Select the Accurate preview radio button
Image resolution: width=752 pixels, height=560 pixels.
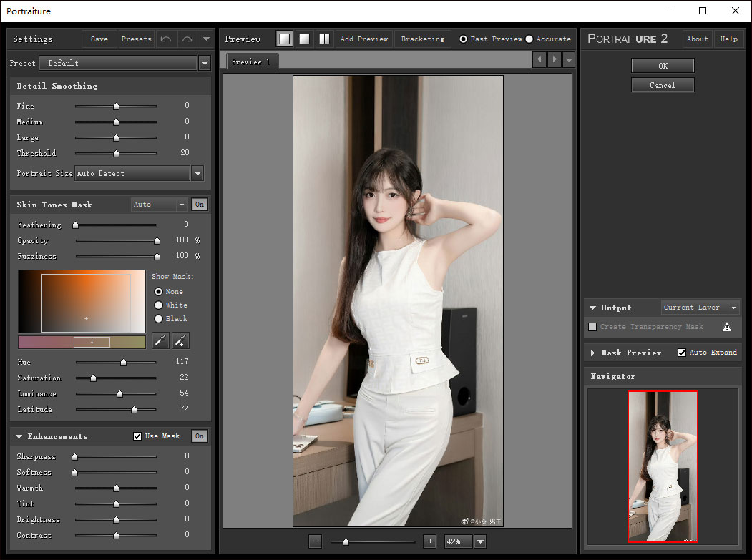529,39
